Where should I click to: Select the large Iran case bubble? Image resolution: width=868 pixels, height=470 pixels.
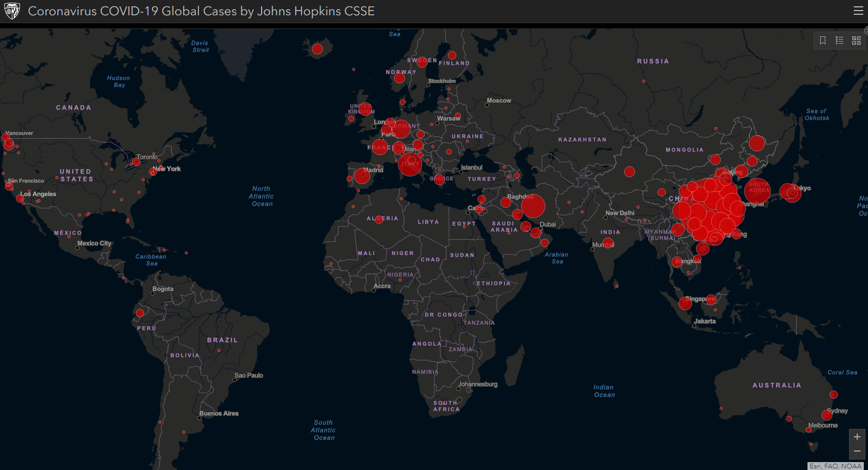pyautogui.click(x=533, y=205)
